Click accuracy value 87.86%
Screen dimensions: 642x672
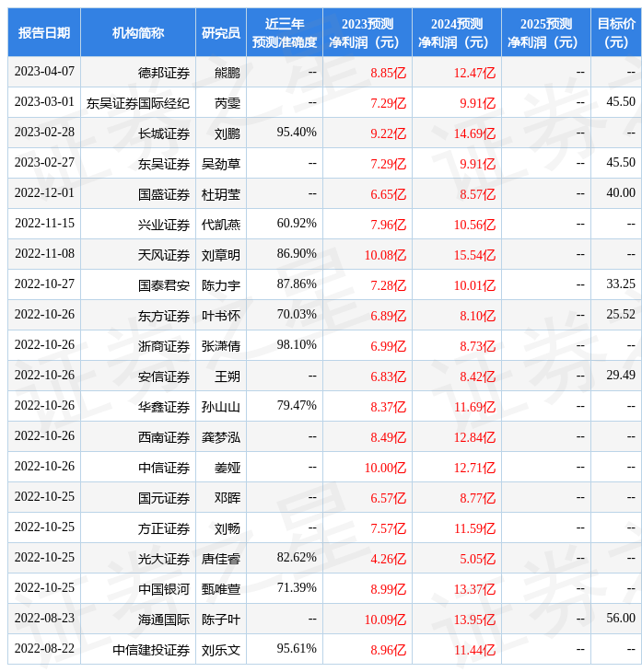click(297, 284)
